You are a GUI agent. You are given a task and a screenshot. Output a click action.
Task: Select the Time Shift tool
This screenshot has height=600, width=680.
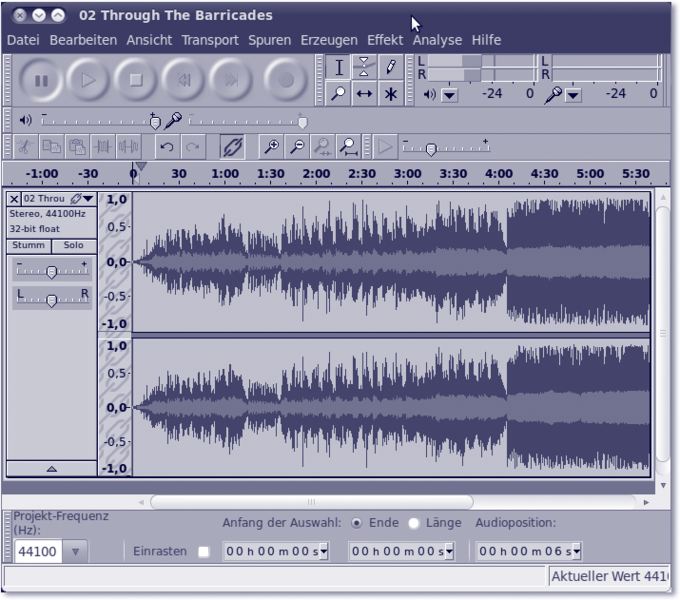coord(364,94)
